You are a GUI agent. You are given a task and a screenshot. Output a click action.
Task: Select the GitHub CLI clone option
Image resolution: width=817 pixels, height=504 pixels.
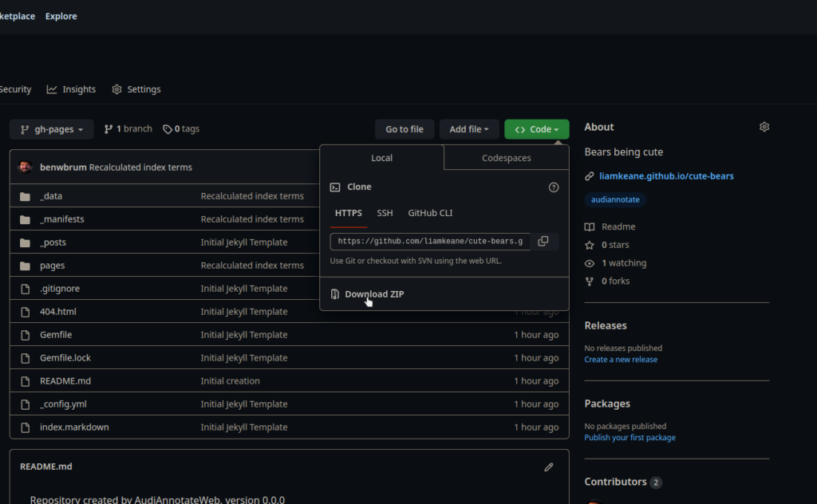(x=430, y=213)
